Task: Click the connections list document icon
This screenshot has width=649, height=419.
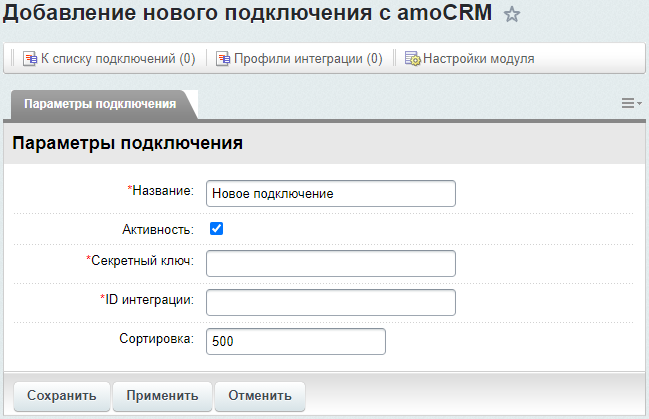Action: 30,59
